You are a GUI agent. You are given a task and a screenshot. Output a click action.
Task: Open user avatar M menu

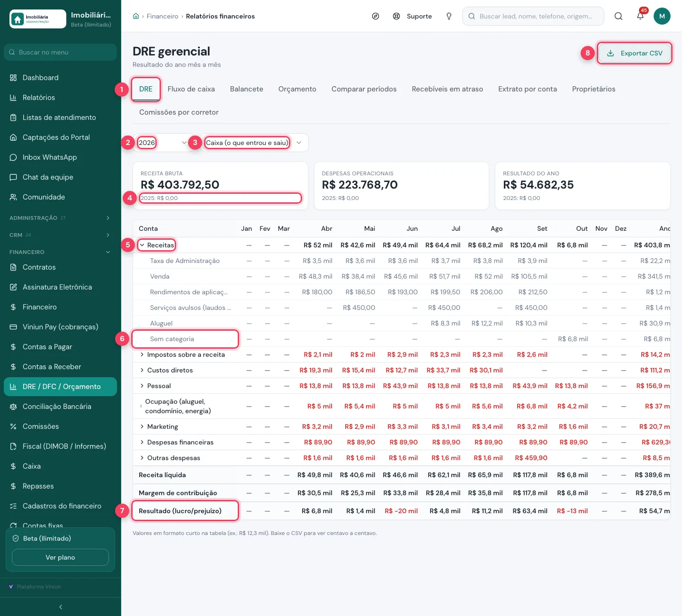pyautogui.click(x=662, y=16)
